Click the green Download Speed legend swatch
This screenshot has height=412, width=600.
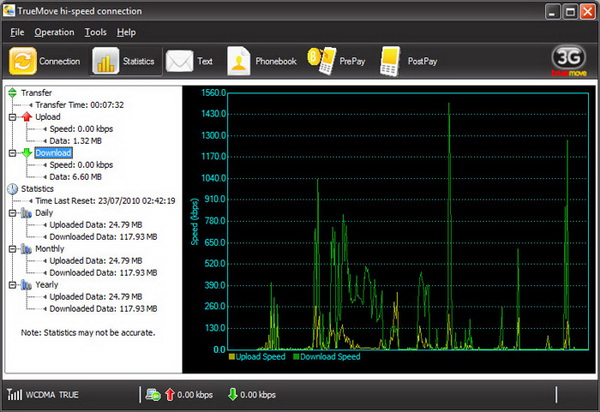(x=296, y=357)
